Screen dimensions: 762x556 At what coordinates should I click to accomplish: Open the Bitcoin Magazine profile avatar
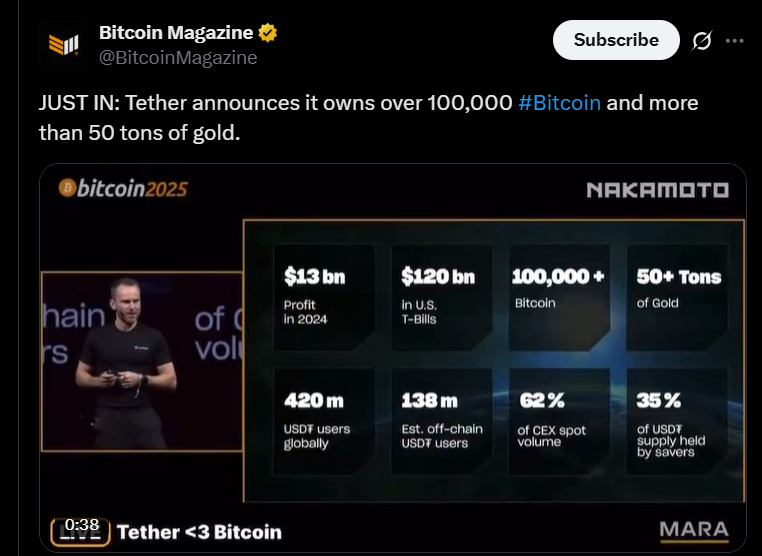[63, 45]
